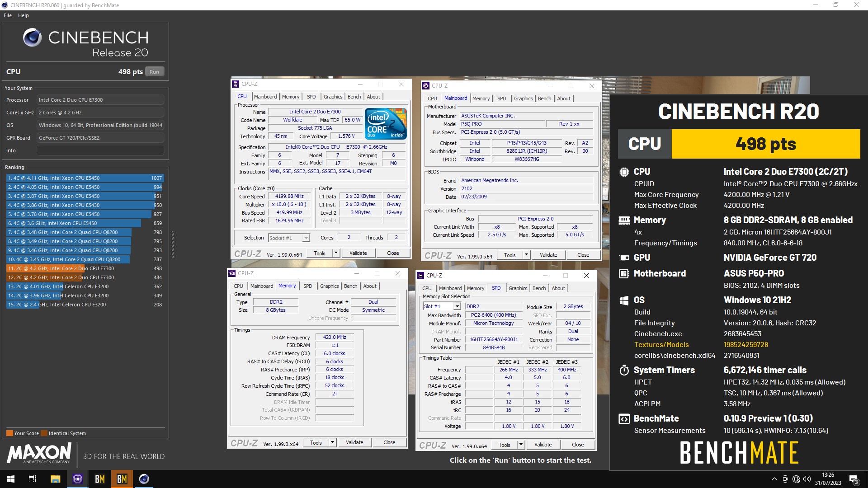Click the empty Info field

[x=100, y=150]
